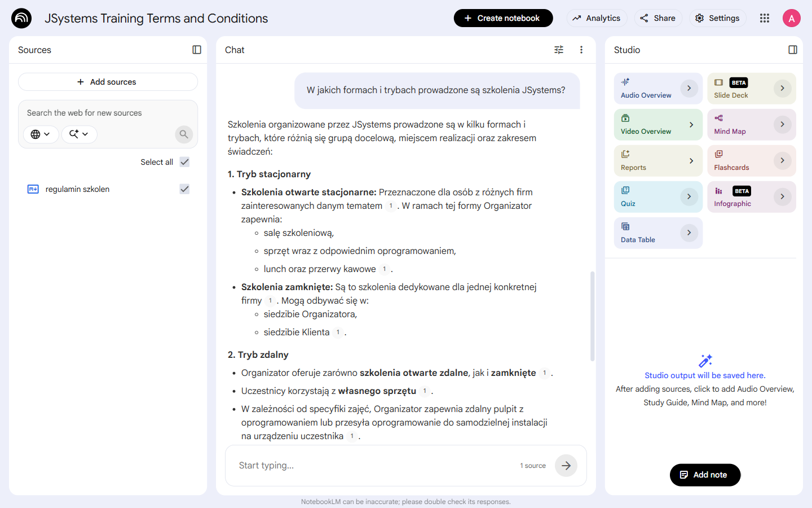The height and width of the screenshot is (508, 812).
Task: Expand Video Overview options arrow
Action: [x=691, y=124]
